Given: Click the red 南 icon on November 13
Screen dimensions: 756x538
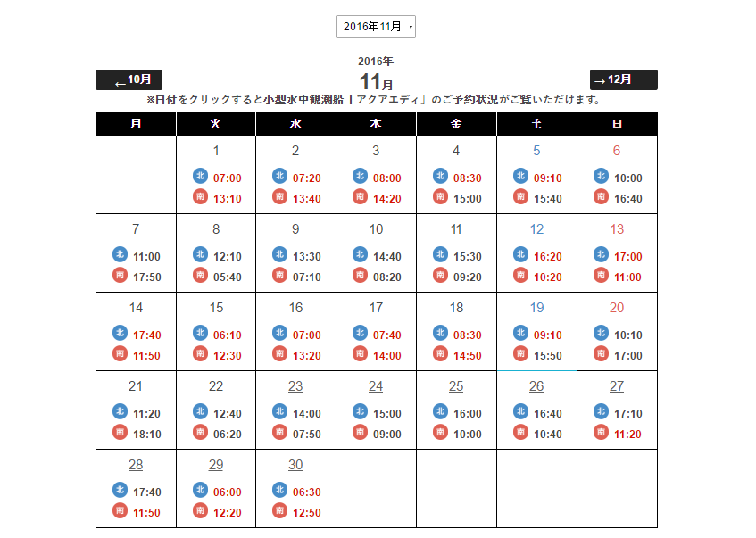Looking at the screenshot, I should (x=601, y=276).
